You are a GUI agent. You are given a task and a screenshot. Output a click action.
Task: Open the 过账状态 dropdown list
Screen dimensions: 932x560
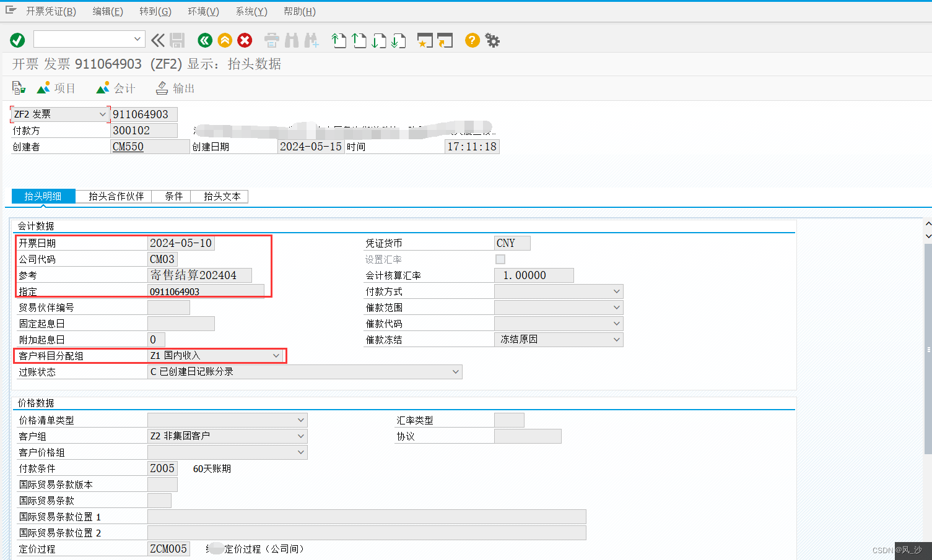coord(456,371)
